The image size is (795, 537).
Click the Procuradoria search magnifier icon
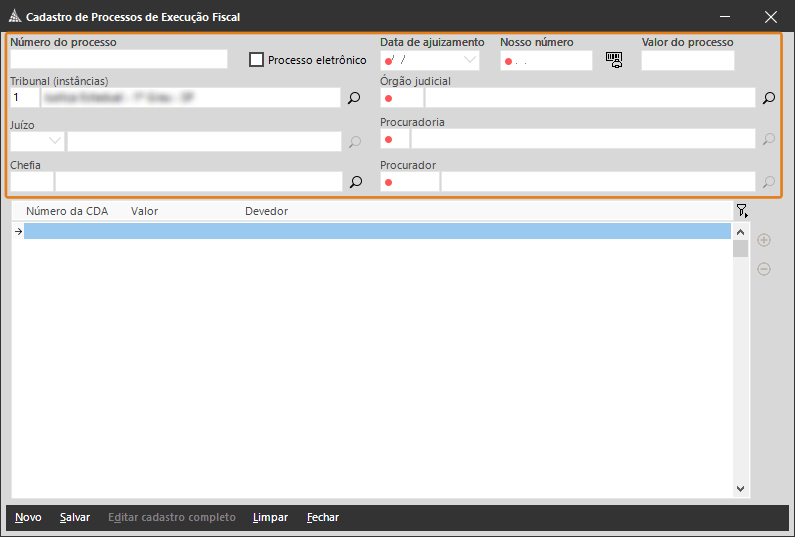(768, 139)
